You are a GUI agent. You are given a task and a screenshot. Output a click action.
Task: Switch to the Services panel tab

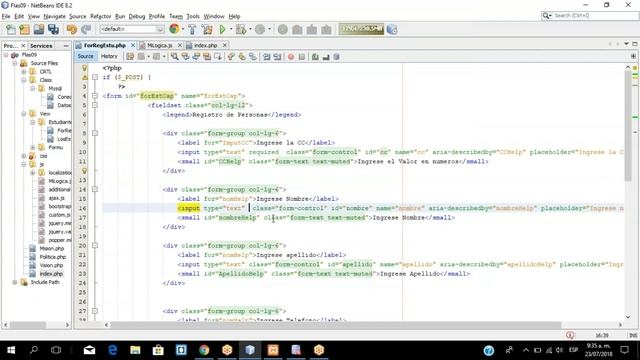coord(41,46)
